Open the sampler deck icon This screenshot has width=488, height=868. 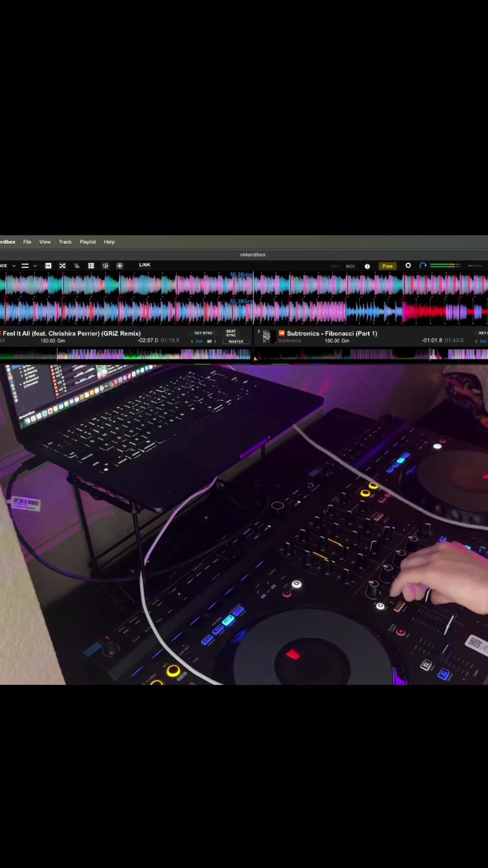77,266
